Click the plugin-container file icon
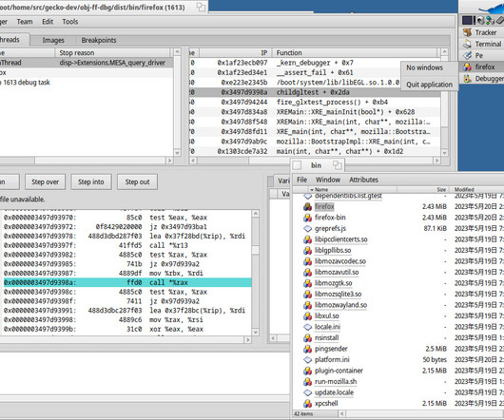 [x=307, y=371]
